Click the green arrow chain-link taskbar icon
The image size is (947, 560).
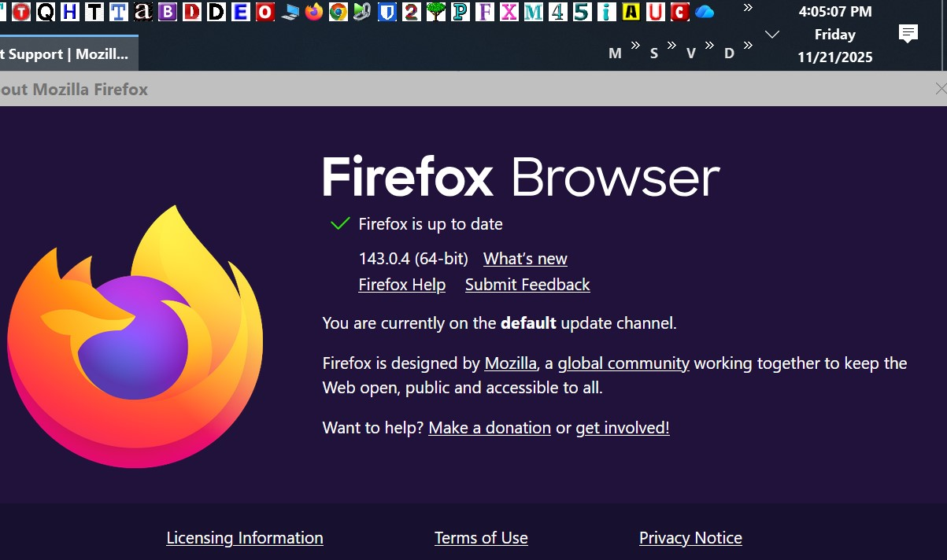[x=362, y=12]
